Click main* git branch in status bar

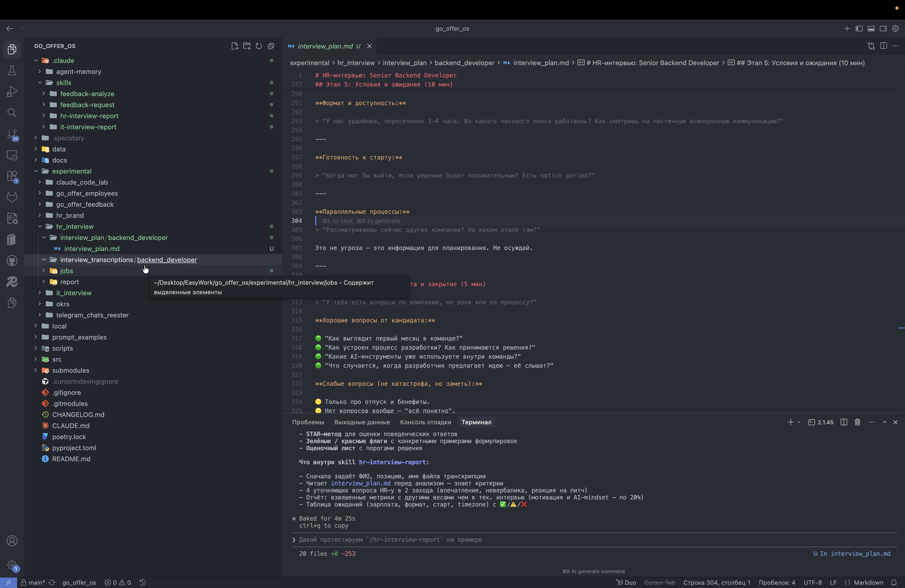(36, 583)
